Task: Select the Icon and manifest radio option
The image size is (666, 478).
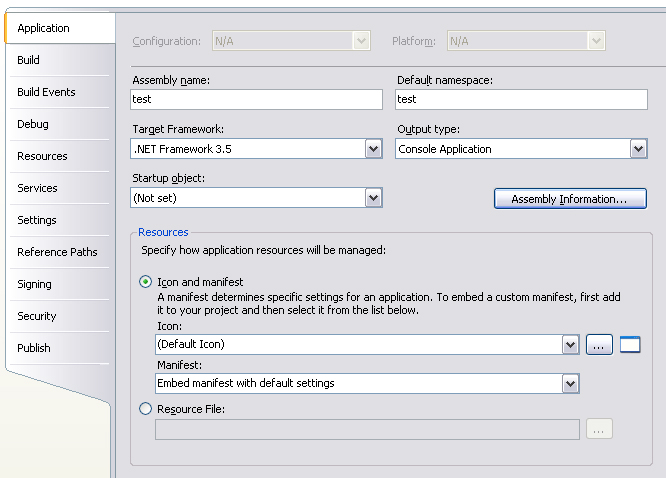Action: pos(146,282)
